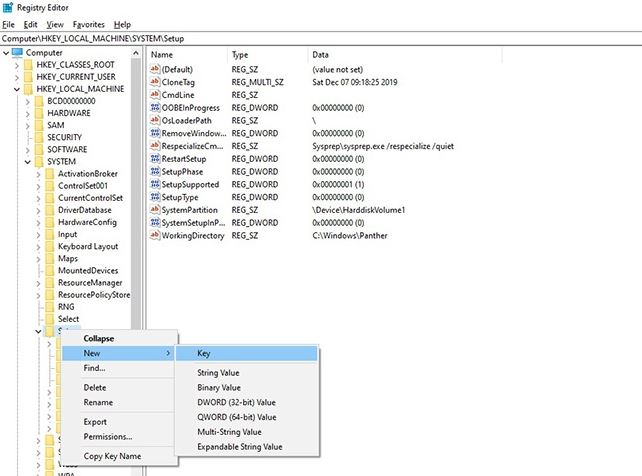
Task: Click the string icon beside OsLoaderPath
Action: (155, 120)
